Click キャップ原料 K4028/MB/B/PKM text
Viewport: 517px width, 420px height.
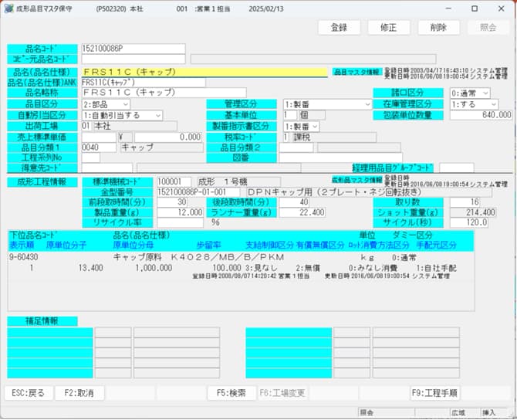tap(198, 257)
